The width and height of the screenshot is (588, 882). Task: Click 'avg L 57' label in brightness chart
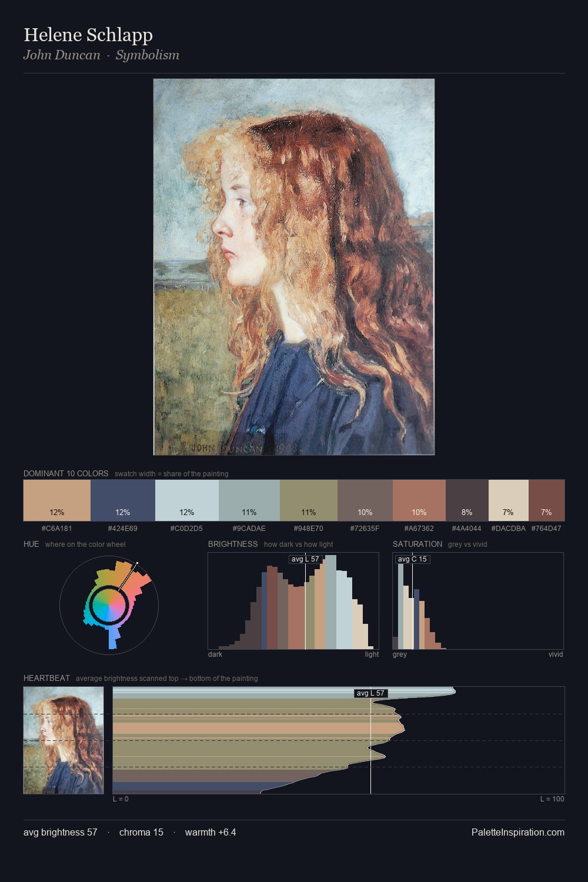tap(305, 559)
